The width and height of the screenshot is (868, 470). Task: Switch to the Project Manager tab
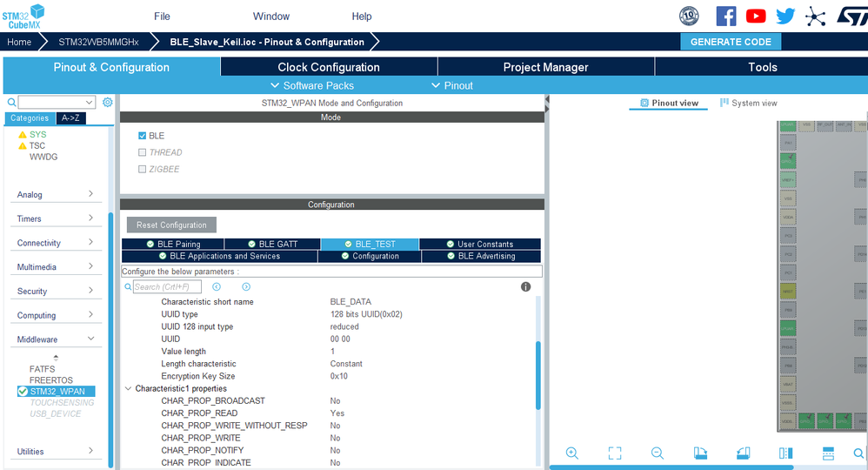(x=546, y=67)
